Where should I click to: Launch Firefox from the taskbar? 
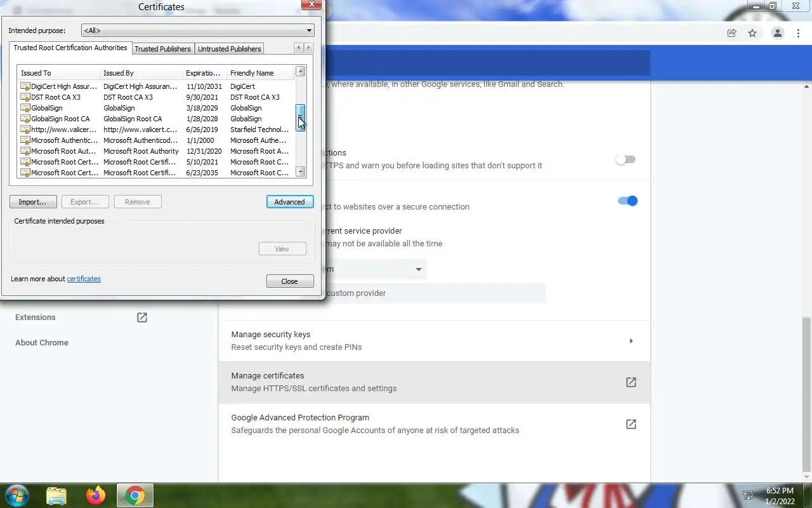(x=96, y=495)
